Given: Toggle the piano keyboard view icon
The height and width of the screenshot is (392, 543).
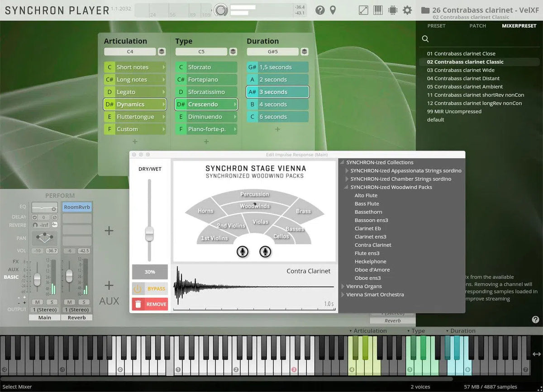Looking at the screenshot, I should pyautogui.click(x=378, y=10).
